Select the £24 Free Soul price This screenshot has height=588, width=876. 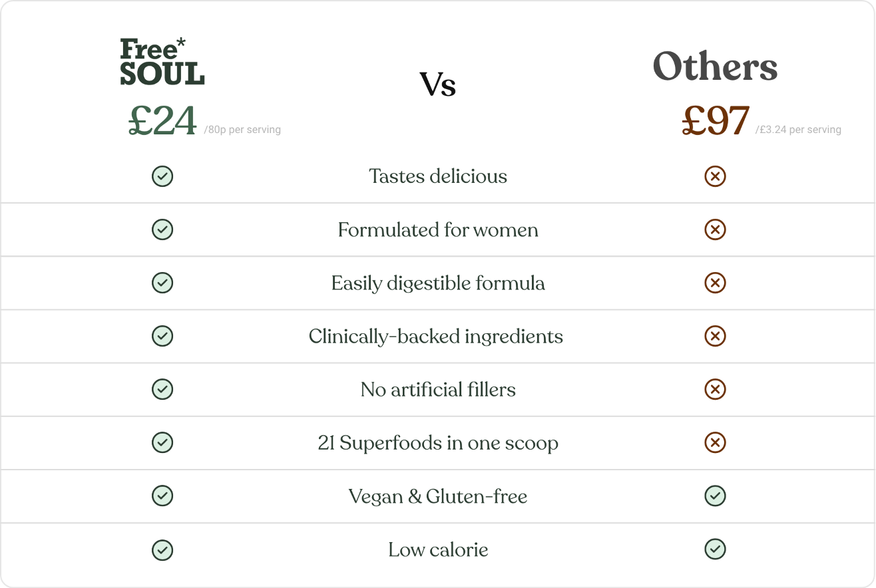[162, 121]
